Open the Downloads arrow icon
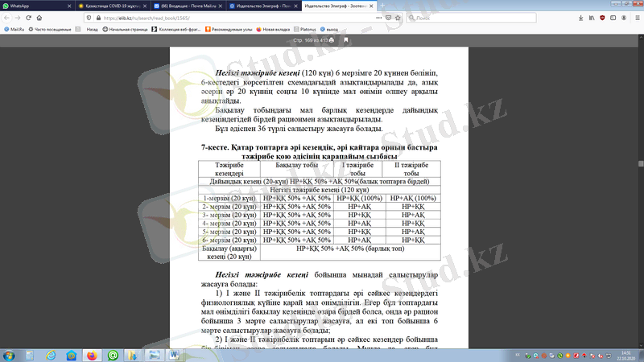The width and height of the screenshot is (644, 362). [x=580, y=18]
